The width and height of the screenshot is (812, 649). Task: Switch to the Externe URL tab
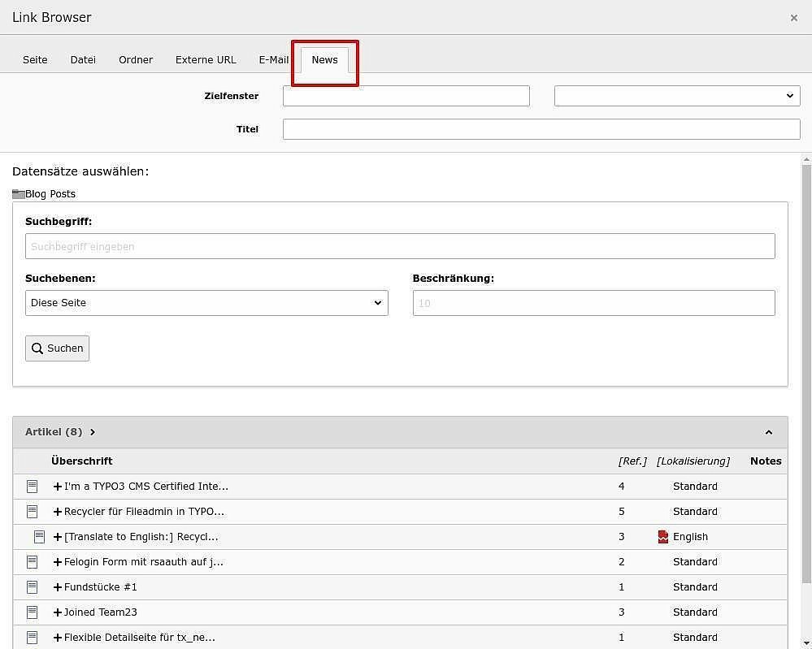(x=206, y=59)
